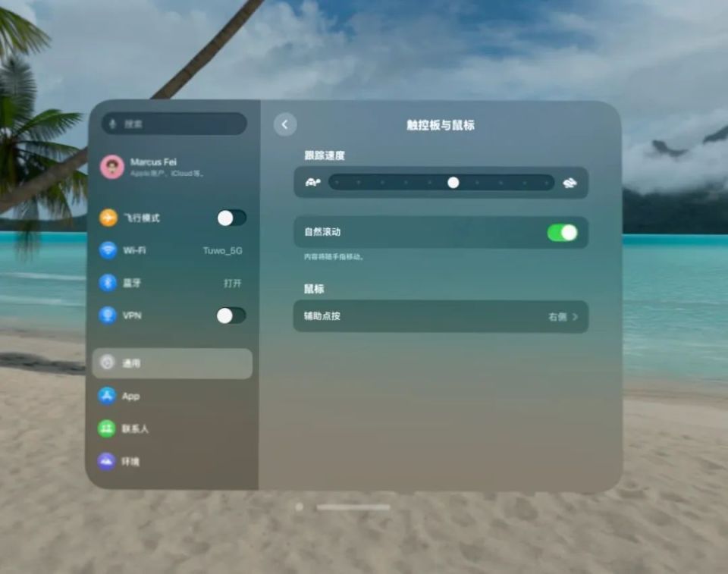
Task: Turn on airplane mode switch
Action: pyautogui.click(x=233, y=218)
